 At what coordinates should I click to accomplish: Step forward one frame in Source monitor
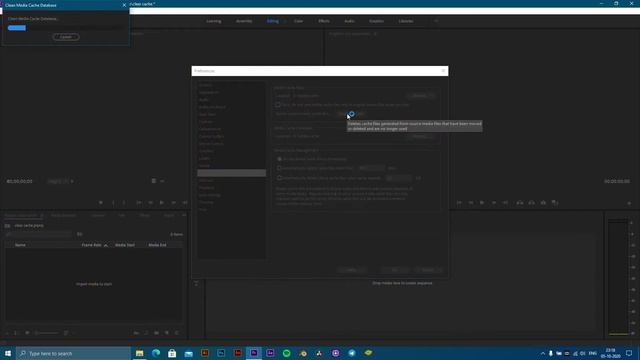tap(173, 202)
